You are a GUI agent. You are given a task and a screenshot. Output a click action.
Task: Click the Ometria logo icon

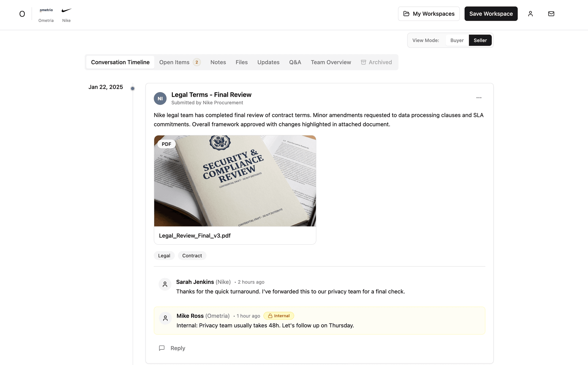[46, 10]
